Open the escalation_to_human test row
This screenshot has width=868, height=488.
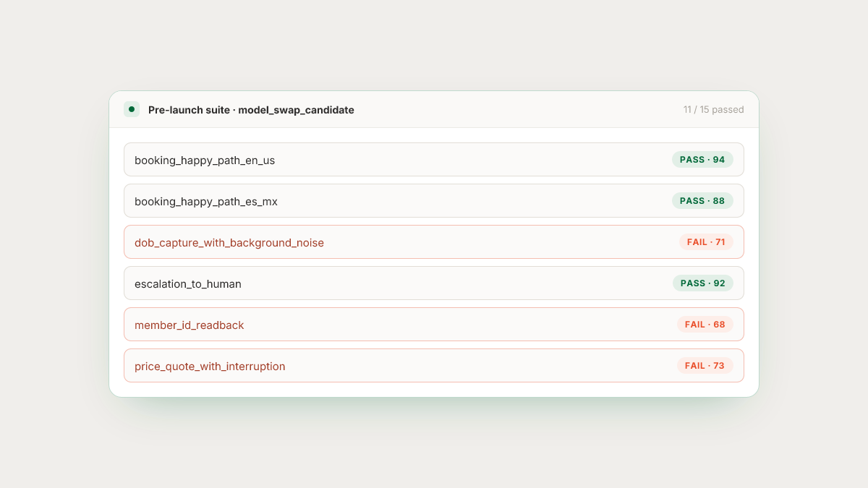tap(434, 283)
